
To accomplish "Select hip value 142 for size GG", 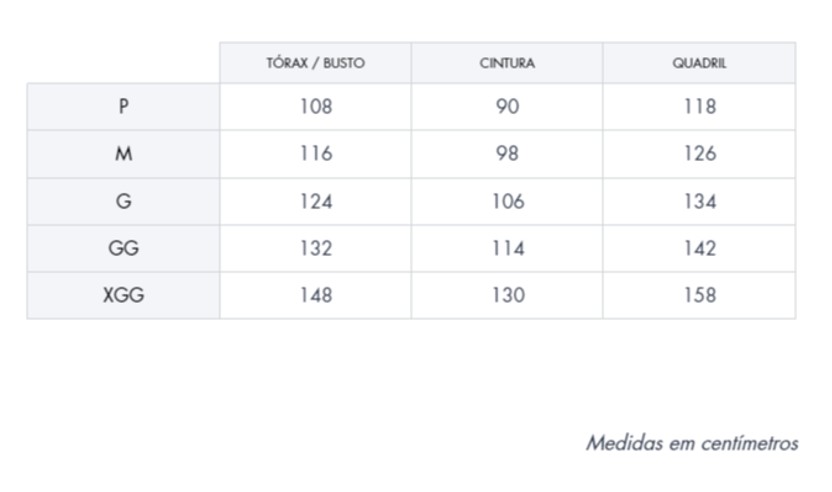I will tap(699, 248).
